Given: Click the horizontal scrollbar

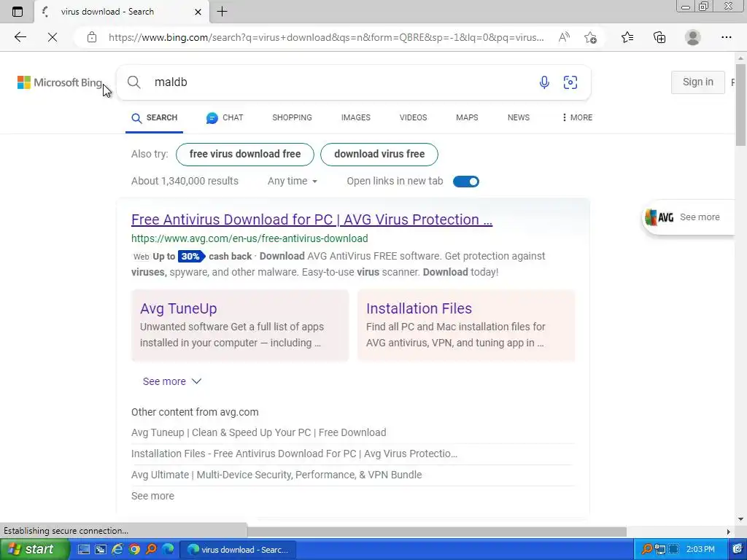Looking at the screenshot, I should point(437,532).
